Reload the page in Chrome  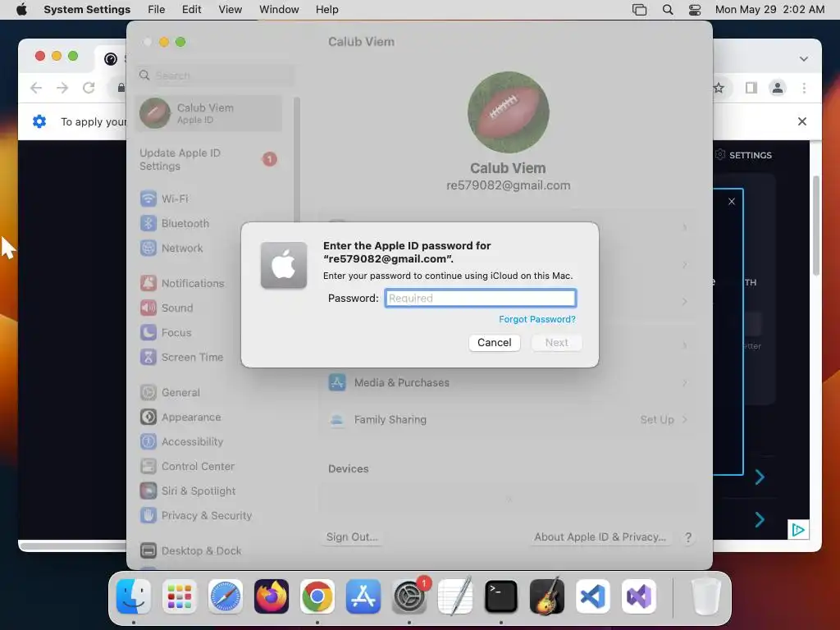tap(89, 88)
